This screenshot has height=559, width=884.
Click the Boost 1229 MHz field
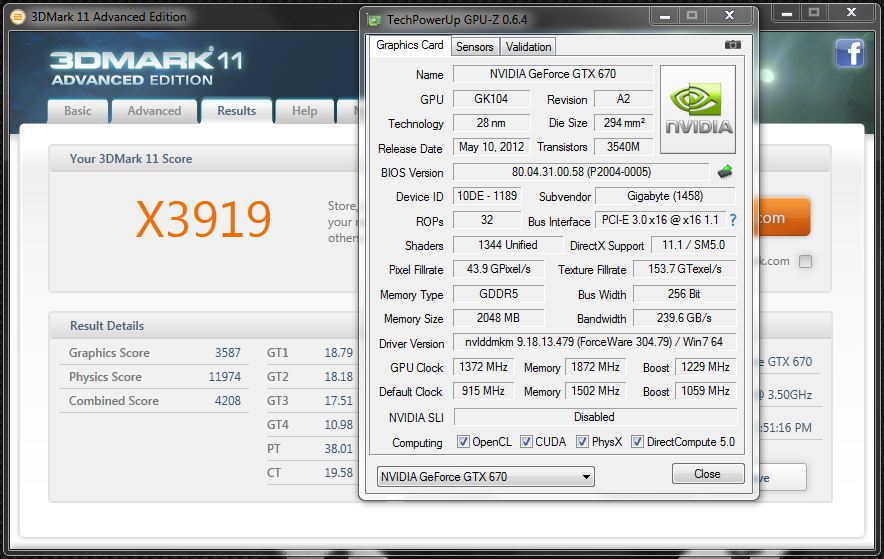click(x=705, y=367)
